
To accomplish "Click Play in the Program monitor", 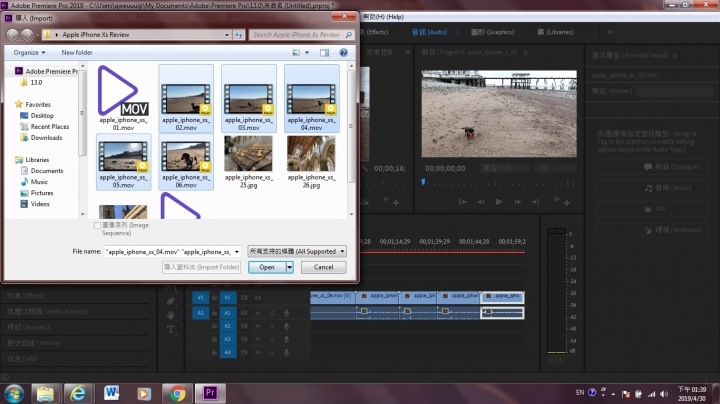I will [x=499, y=202].
